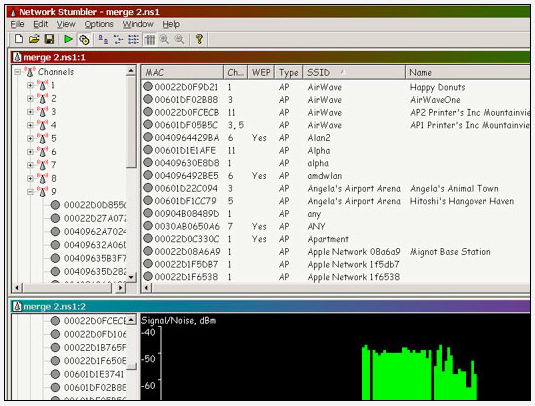Click the merge 2.ns1:2 window title icon
The height and width of the screenshot is (406, 535).
(17, 306)
